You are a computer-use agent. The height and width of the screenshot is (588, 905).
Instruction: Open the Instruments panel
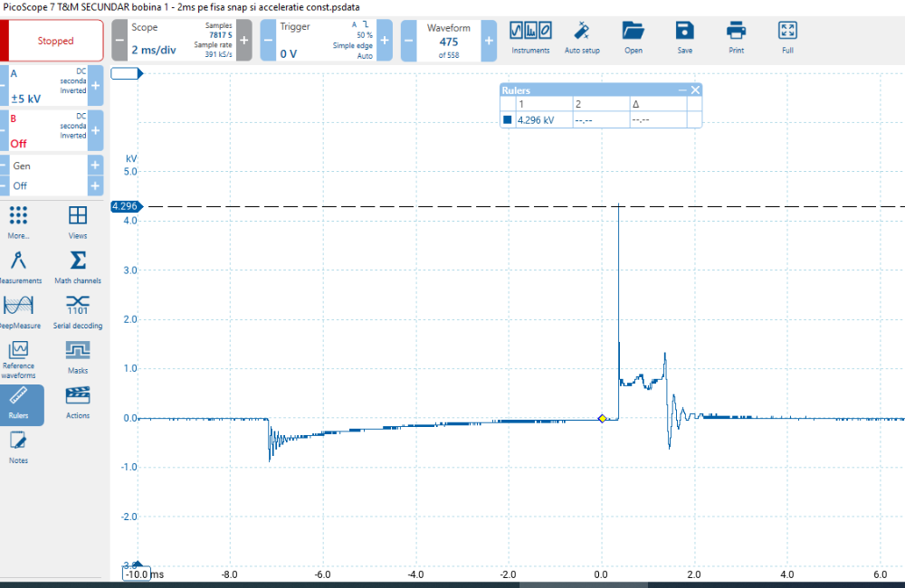click(530, 37)
